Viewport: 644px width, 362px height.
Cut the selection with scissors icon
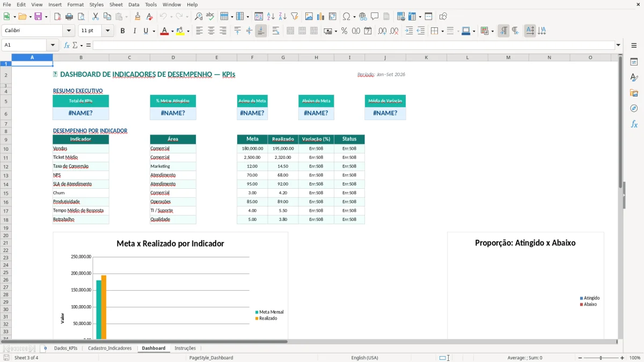point(95,17)
